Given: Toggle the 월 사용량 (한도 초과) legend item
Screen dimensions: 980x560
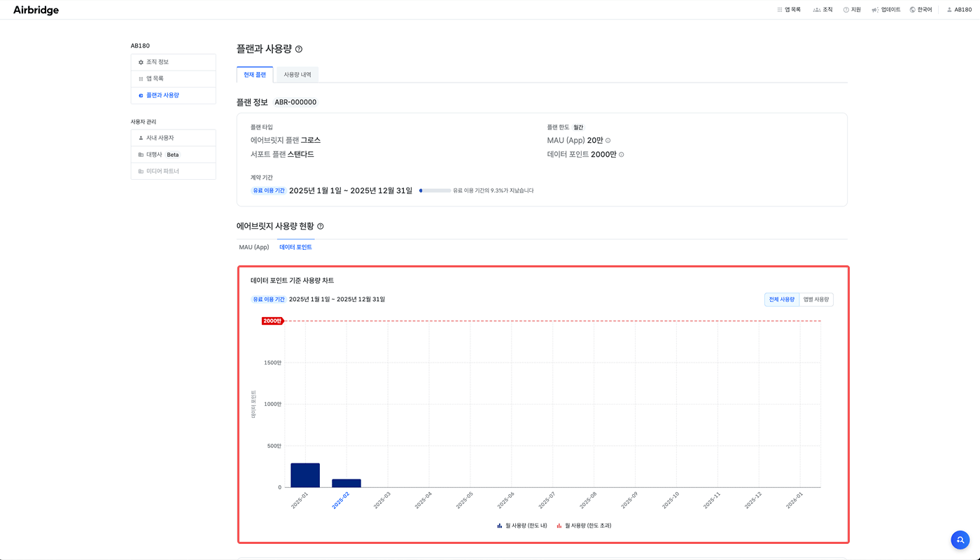Looking at the screenshot, I should point(584,525).
